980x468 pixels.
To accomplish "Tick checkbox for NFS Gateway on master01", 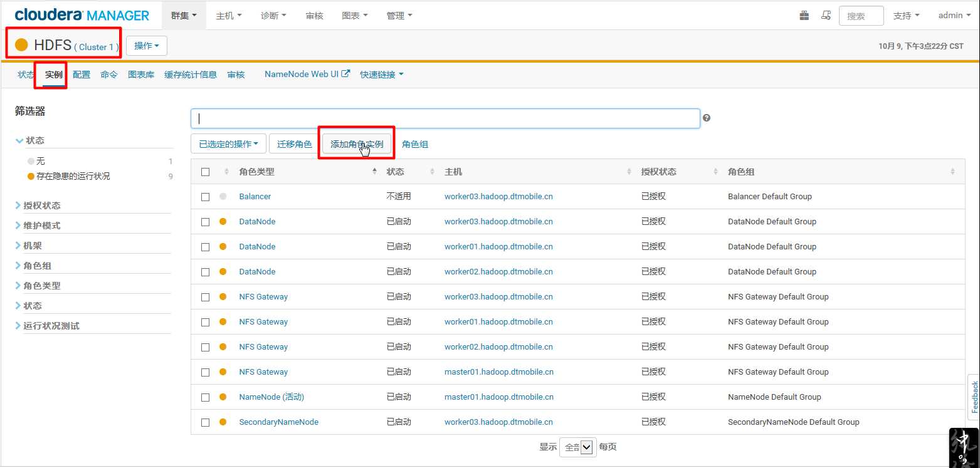I will coord(205,372).
